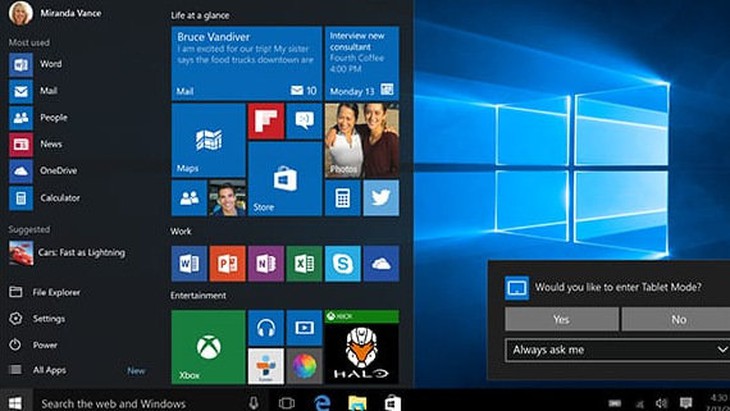Launch Microsoft Edge from the taskbar
Image resolution: width=730 pixels, height=411 pixels.
tap(322, 403)
